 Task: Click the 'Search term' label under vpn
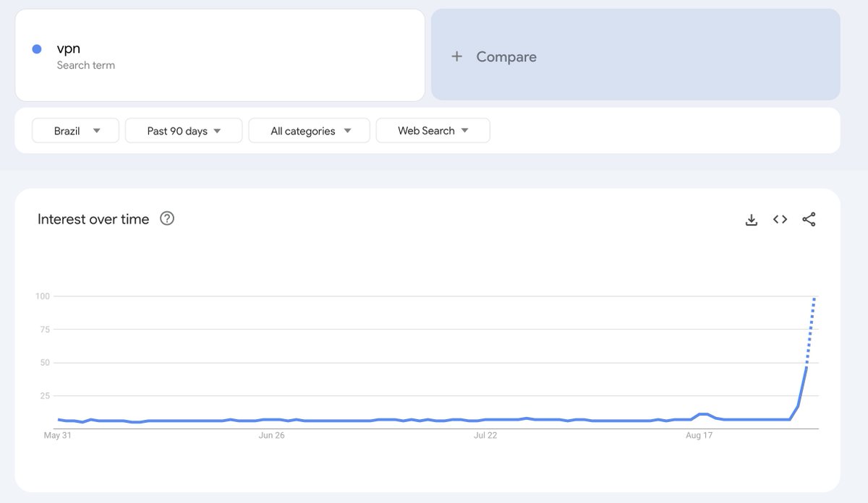(86, 65)
